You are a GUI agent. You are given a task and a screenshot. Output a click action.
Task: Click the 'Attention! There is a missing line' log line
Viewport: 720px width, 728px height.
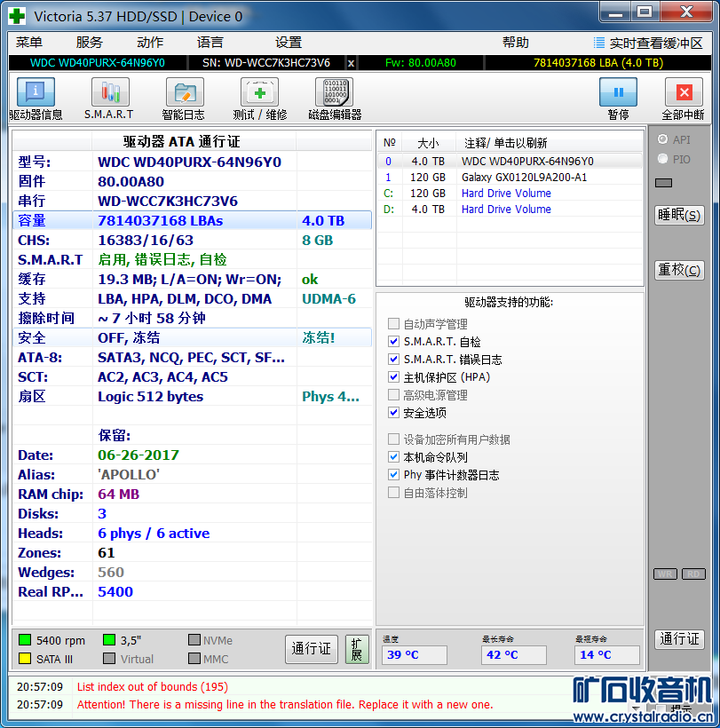pyautogui.click(x=285, y=704)
